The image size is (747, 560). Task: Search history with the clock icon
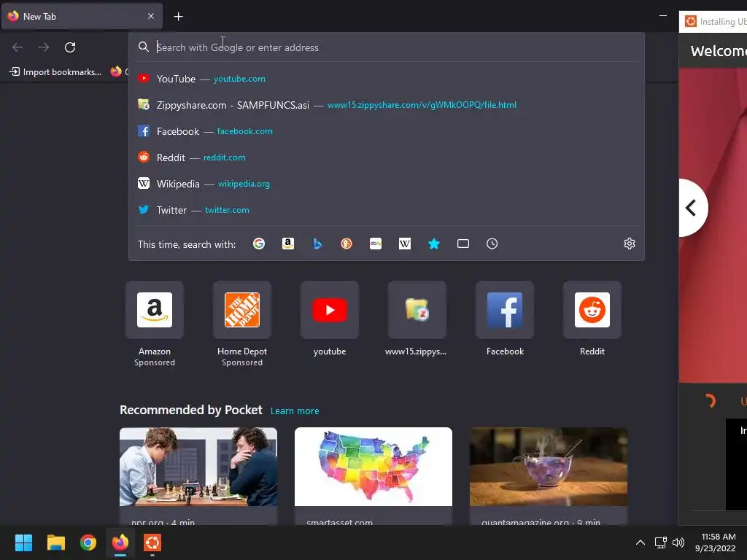[492, 244]
